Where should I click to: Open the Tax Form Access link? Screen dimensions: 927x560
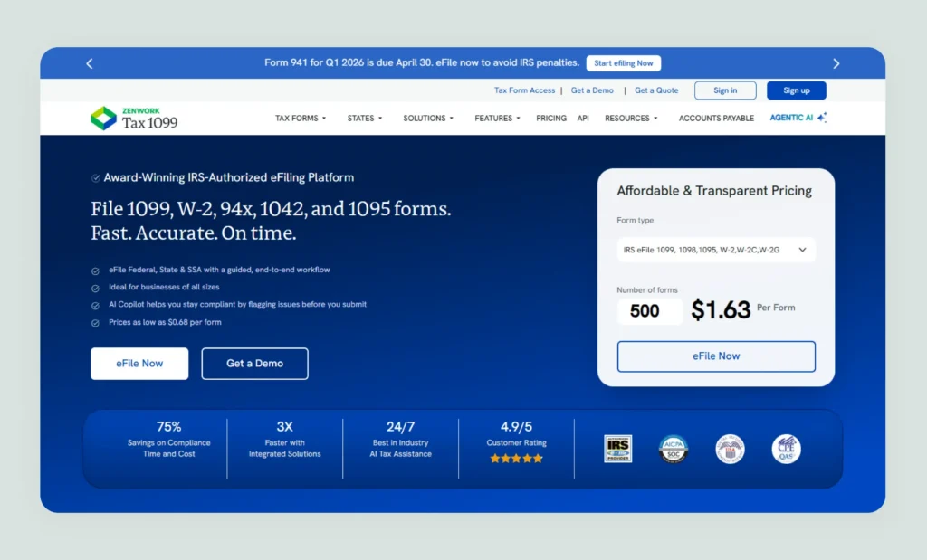point(524,90)
